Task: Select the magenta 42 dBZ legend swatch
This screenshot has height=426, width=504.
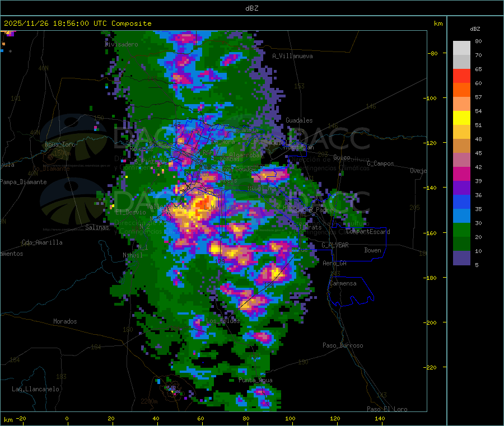Action: tap(461, 174)
